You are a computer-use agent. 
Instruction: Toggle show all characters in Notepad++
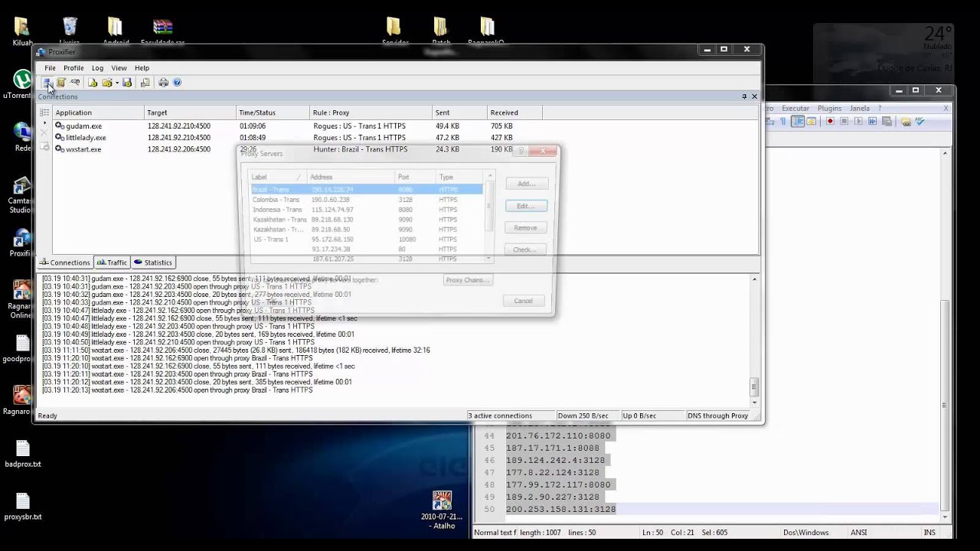[783, 121]
